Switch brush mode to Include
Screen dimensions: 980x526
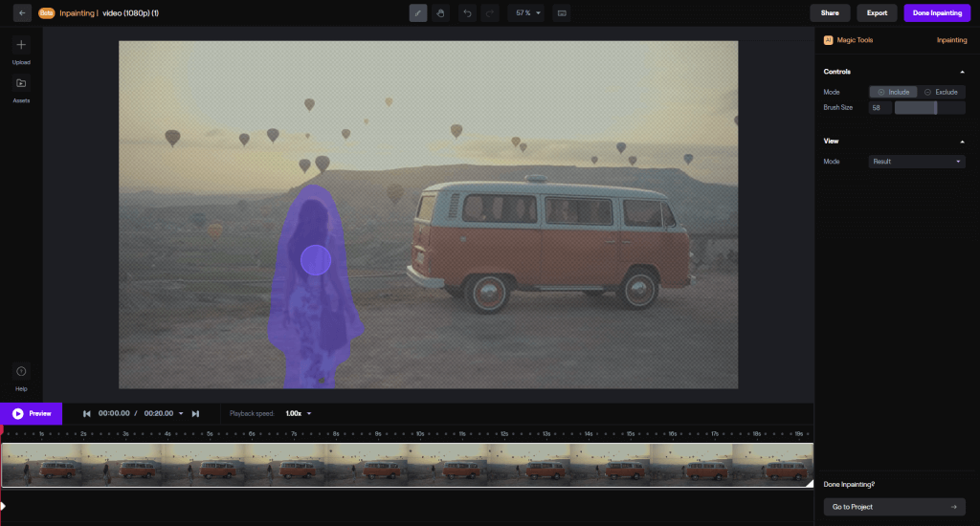[894, 92]
